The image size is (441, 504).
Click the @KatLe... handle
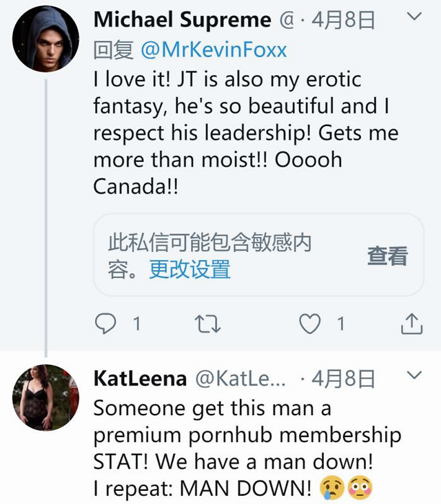pyautogui.click(x=240, y=379)
